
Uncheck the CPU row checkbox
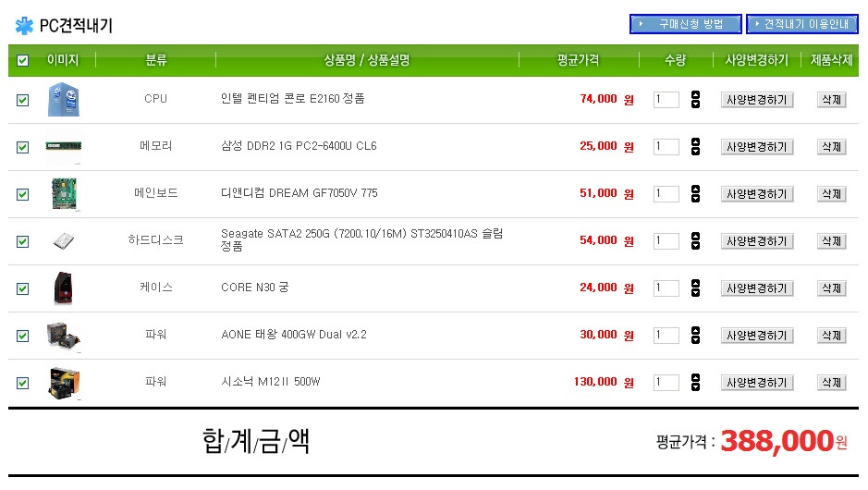point(23,100)
